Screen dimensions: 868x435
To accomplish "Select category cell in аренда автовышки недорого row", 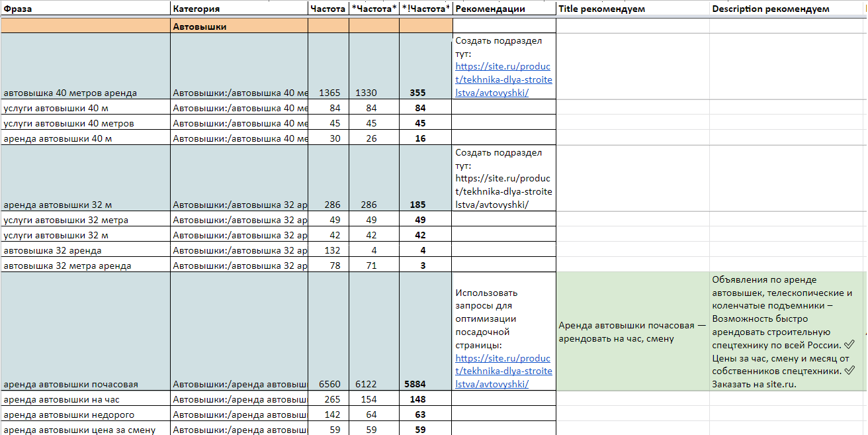I will [x=239, y=414].
